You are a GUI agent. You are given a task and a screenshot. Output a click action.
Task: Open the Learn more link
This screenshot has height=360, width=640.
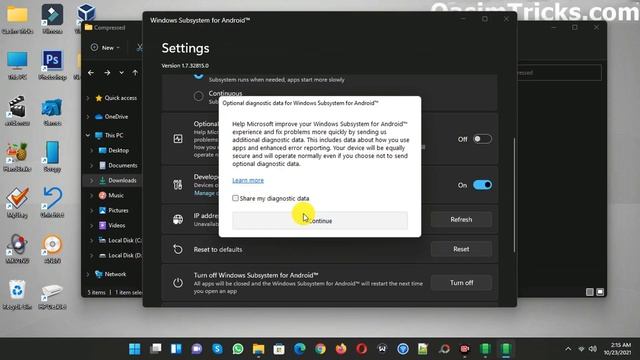[x=248, y=180]
